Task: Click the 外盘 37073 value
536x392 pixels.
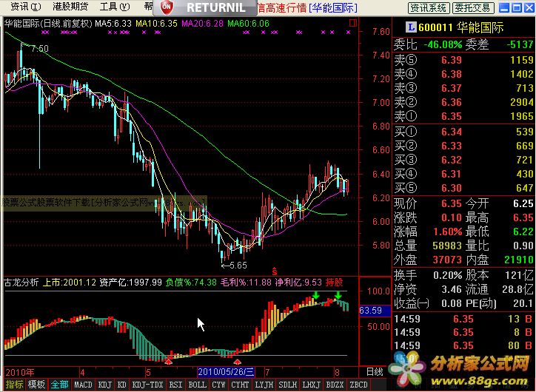Action: (447, 260)
